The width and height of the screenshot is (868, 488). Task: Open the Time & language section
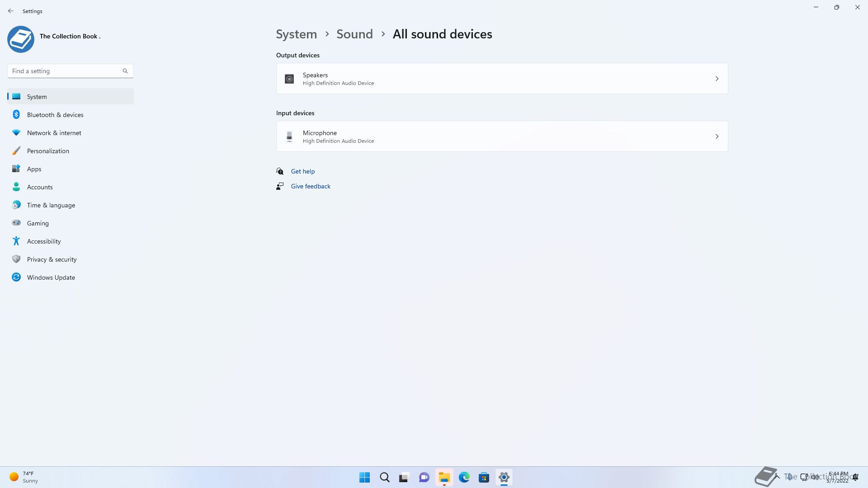pos(51,205)
